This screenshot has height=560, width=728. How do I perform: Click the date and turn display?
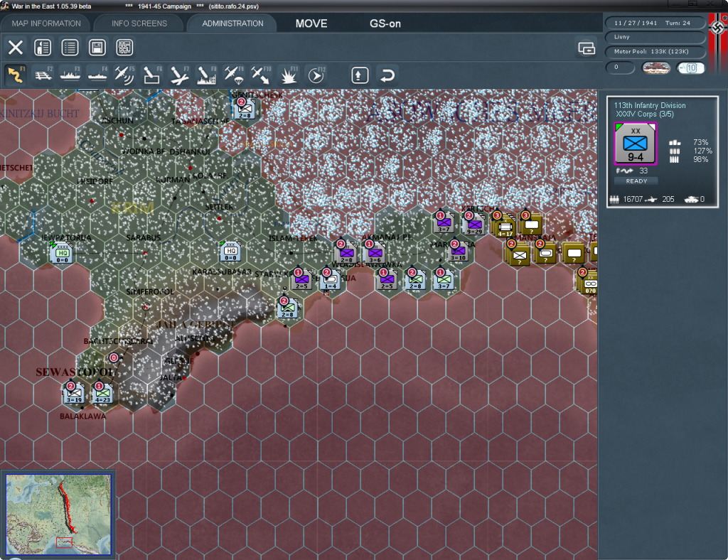[655, 23]
